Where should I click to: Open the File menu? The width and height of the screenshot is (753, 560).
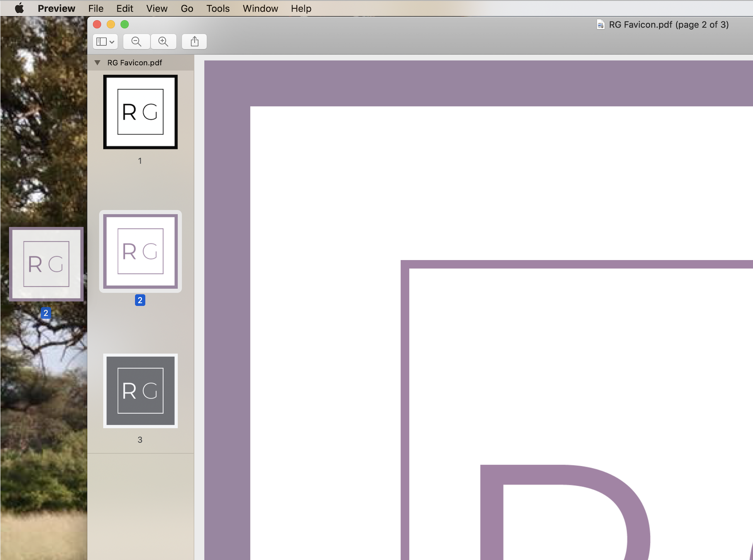pos(96,8)
